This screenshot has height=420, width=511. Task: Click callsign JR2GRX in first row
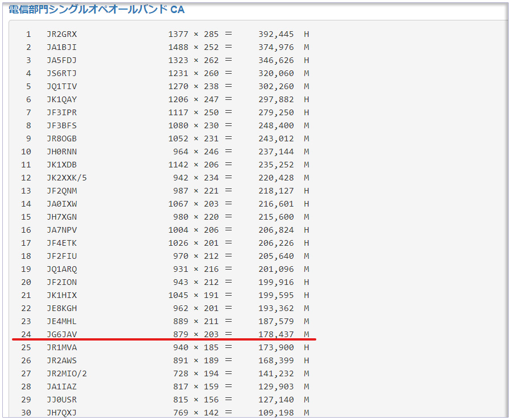click(x=61, y=34)
